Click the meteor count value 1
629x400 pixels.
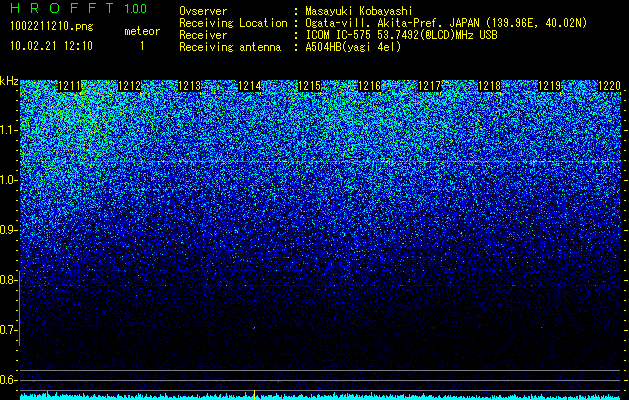pos(142,46)
